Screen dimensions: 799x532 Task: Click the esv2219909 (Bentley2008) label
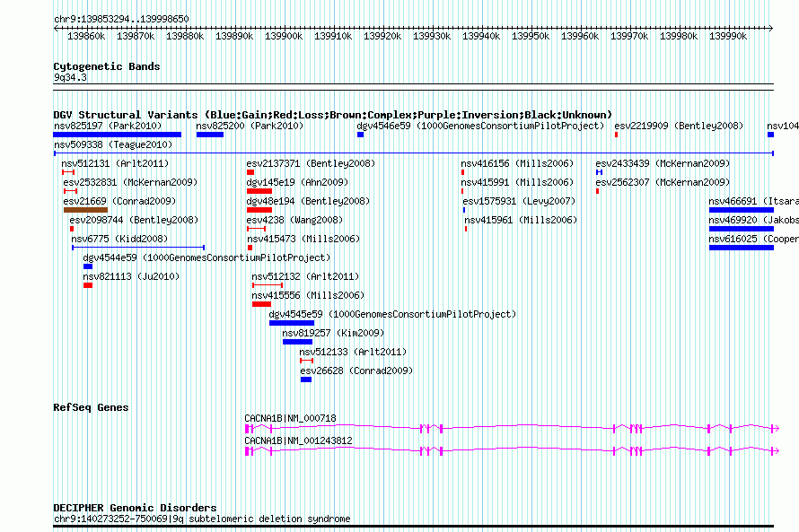[x=679, y=126]
